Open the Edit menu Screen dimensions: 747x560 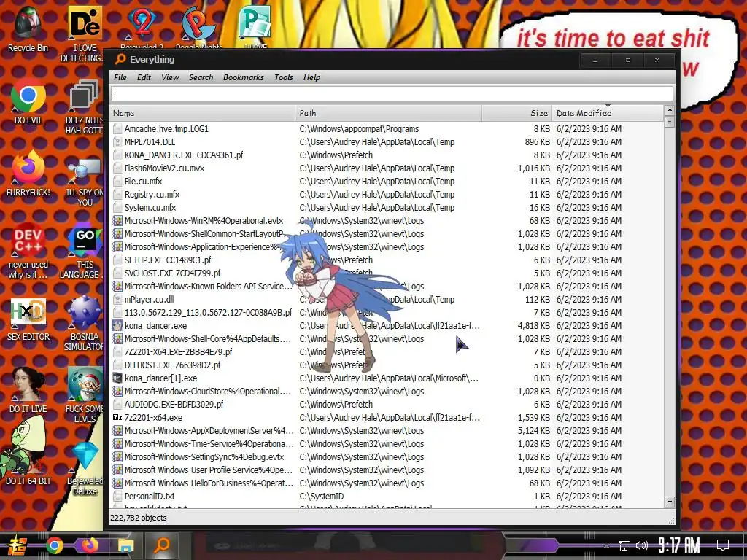(144, 77)
